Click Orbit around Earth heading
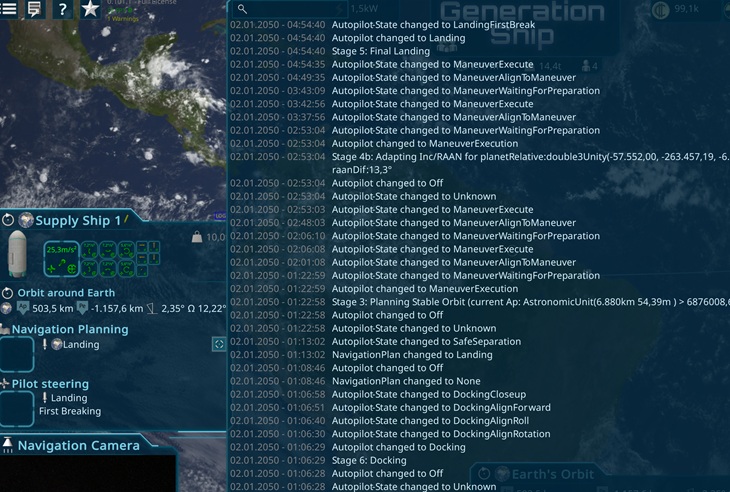 66,293
